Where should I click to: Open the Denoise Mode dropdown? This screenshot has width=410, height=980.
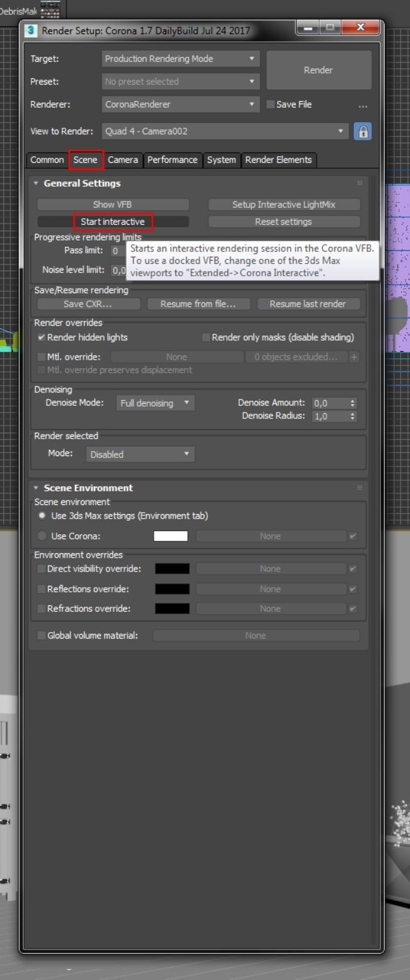(155, 403)
